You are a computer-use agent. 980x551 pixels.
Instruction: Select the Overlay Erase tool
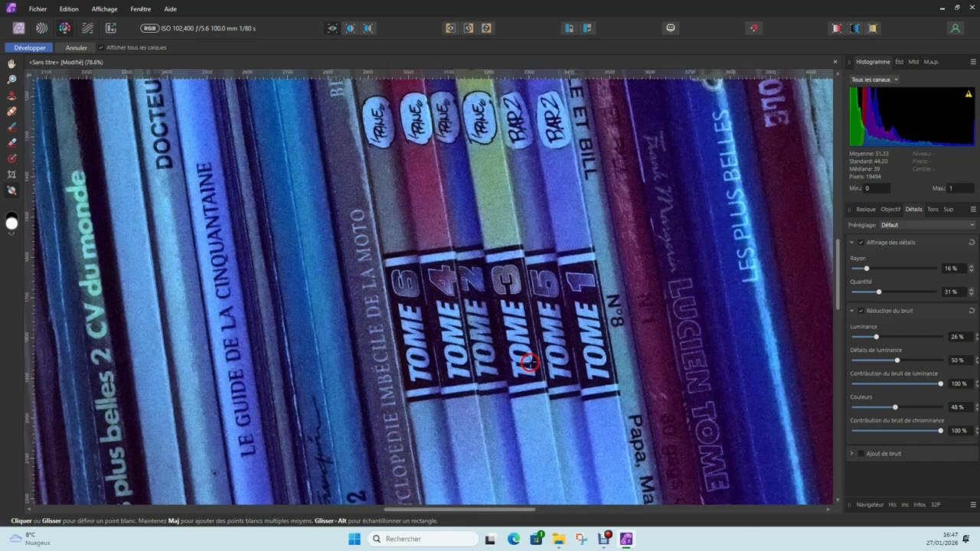click(11, 142)
